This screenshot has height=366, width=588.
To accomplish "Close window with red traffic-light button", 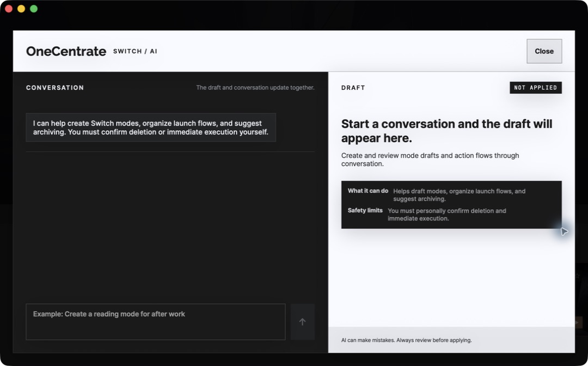I will [9, 9].
